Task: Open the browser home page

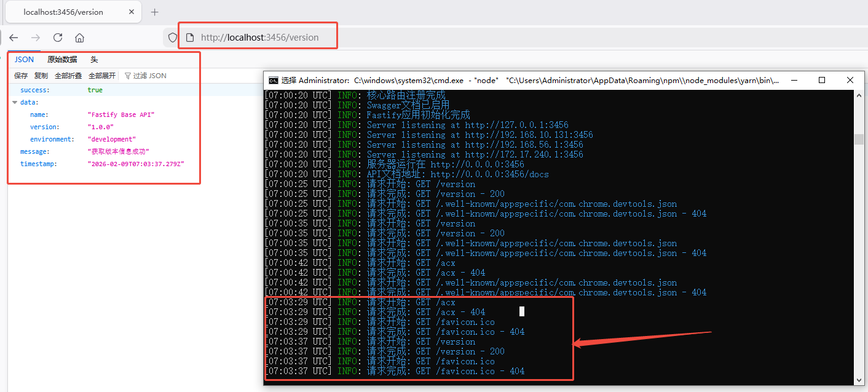Action: [x=79, y=38]
